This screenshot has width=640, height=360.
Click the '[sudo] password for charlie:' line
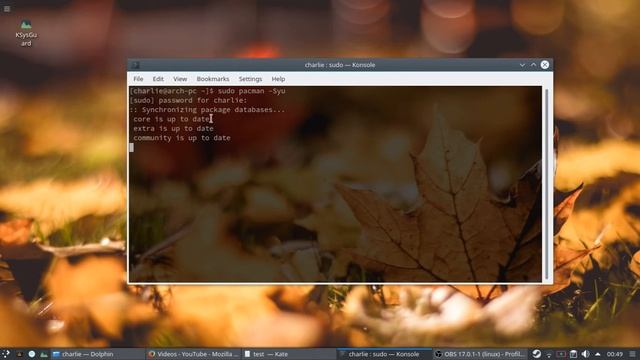[188, 100]
